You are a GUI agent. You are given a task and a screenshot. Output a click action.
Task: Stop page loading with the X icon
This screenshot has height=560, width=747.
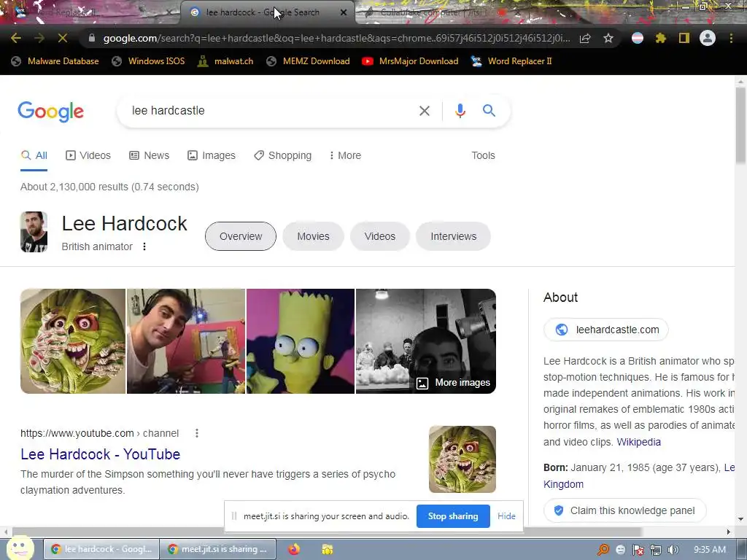[x=63, y=38]
